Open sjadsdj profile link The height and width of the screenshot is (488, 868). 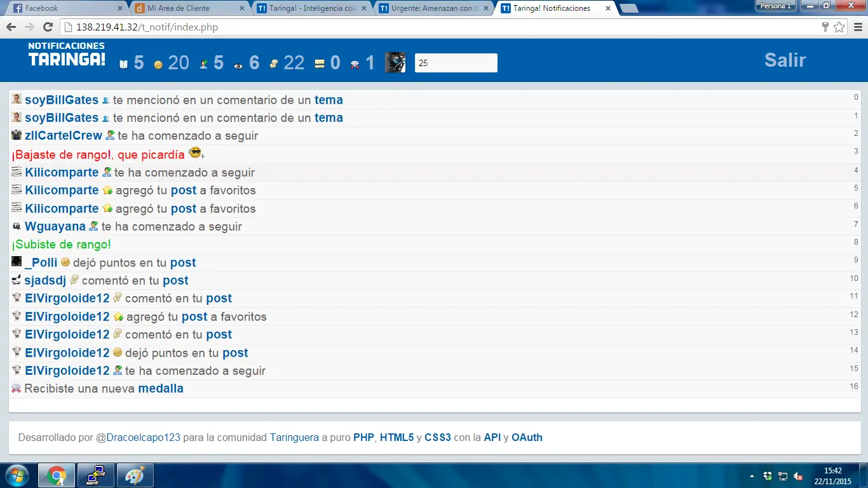point(45,280)
